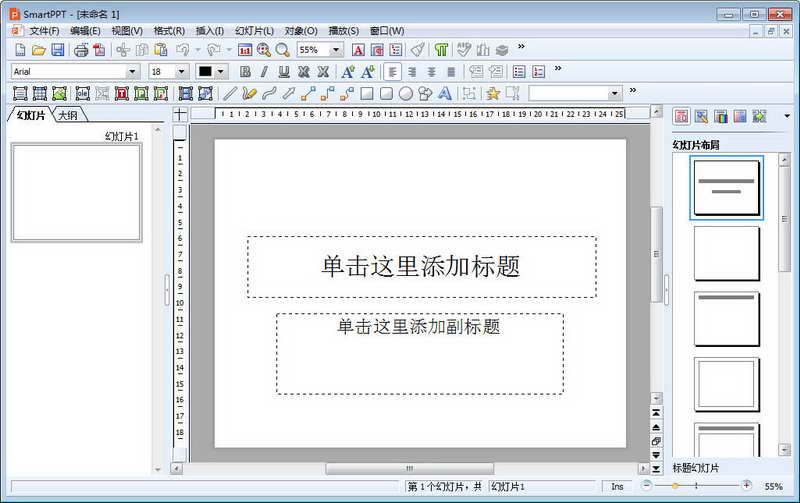Select the Curve drawing tool
This screenshot has width=800, height=503.
coord(269,93)
